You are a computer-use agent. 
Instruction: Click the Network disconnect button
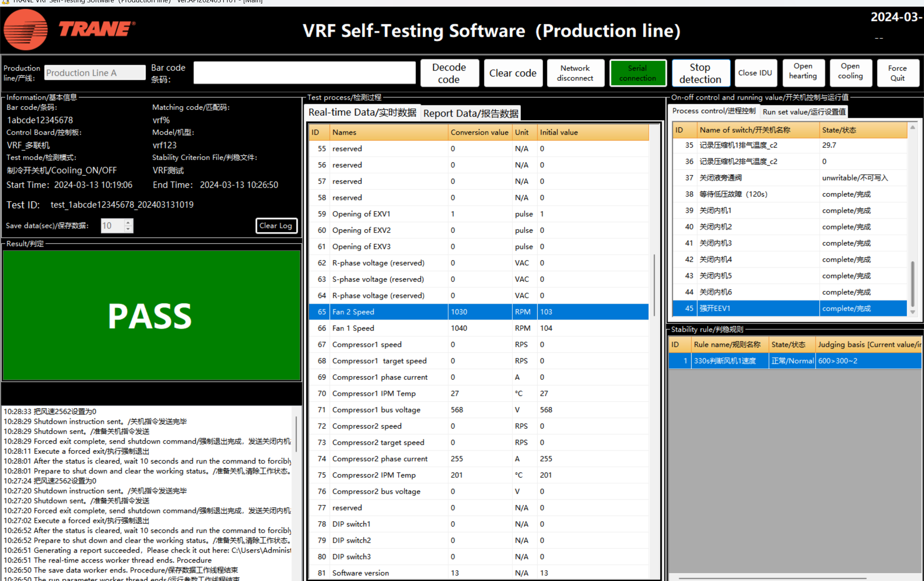[575, 73]
